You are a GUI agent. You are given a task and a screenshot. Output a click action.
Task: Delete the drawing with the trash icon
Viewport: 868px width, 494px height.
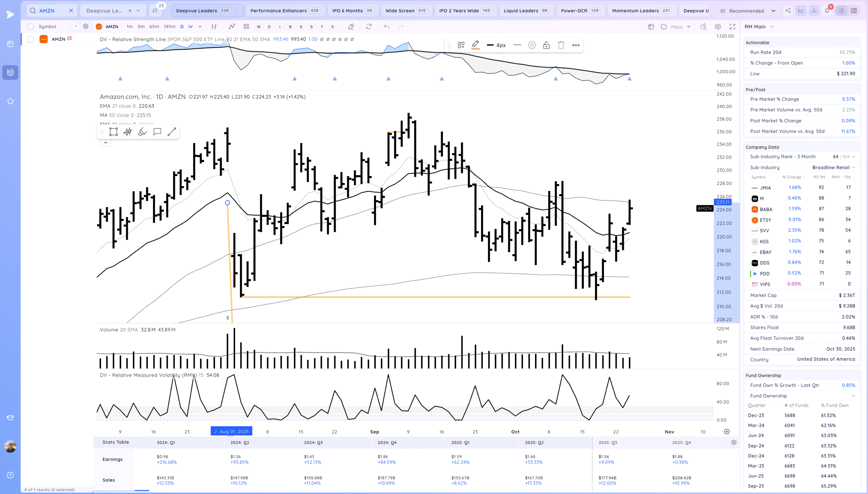coord(561,45)
